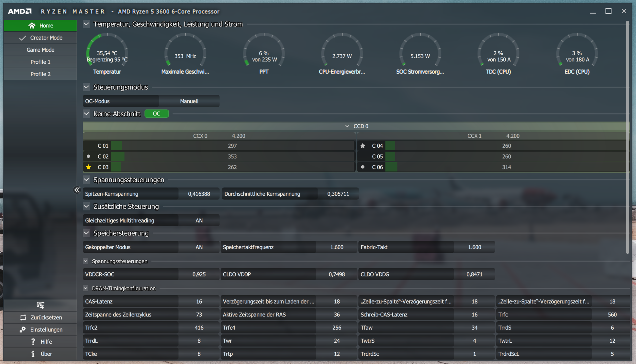Toggle Gekoppelter Modus AN value
636x364 pixels.
(199, 247)
